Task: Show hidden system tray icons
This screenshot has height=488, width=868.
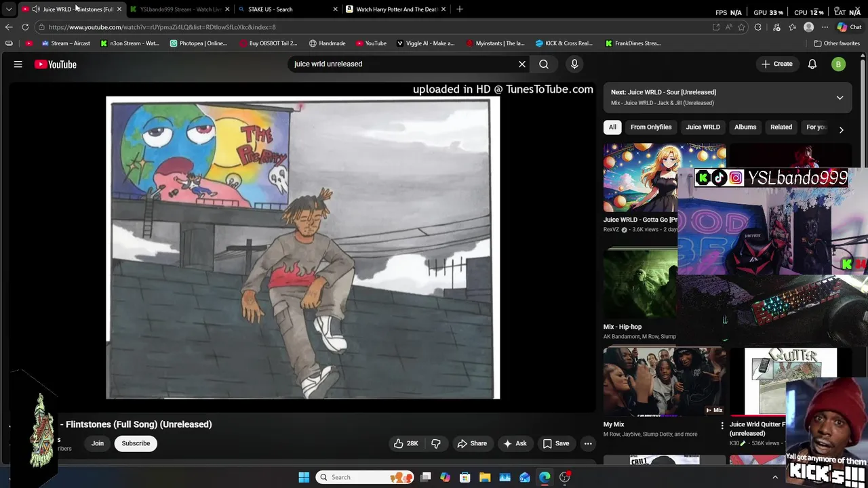Action: pos(775,477)
